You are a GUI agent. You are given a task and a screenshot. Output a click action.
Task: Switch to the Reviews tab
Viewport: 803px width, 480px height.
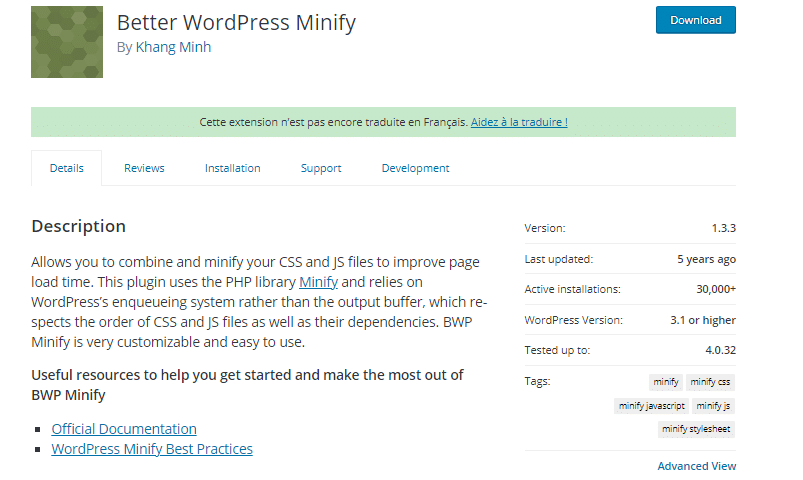coord(144,168)
